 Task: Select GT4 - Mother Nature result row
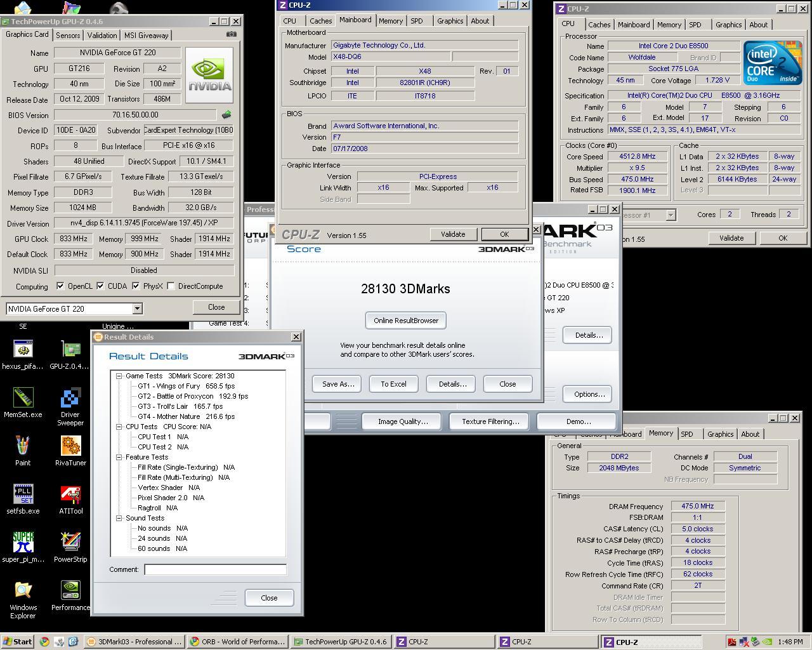point(186,416)
